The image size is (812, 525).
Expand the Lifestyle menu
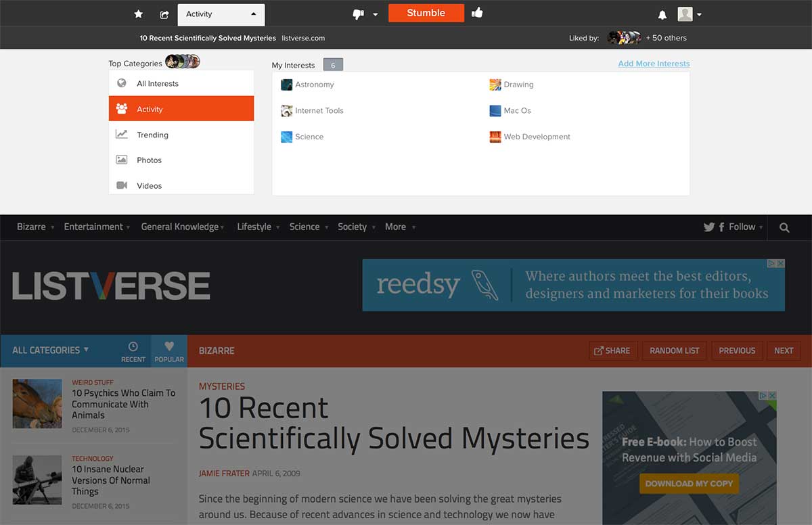coord(258,227)
